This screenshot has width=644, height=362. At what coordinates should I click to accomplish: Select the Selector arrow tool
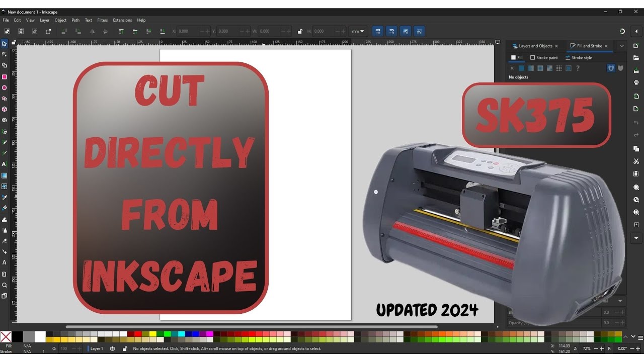pos(5,44)
